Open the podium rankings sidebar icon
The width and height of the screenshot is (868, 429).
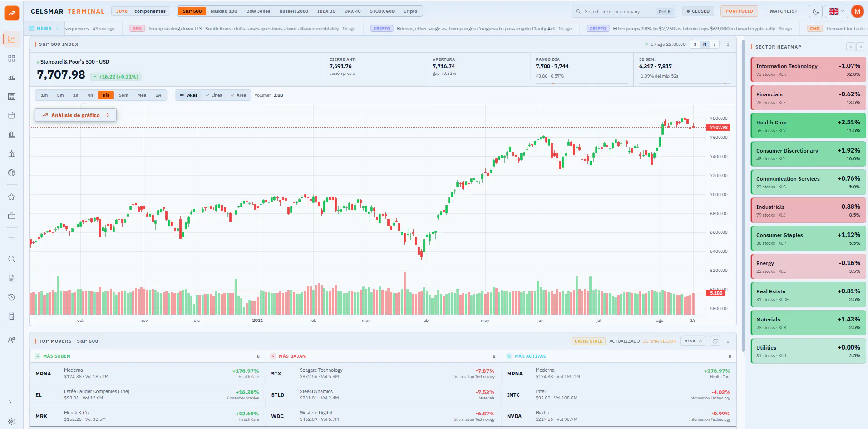12,78
